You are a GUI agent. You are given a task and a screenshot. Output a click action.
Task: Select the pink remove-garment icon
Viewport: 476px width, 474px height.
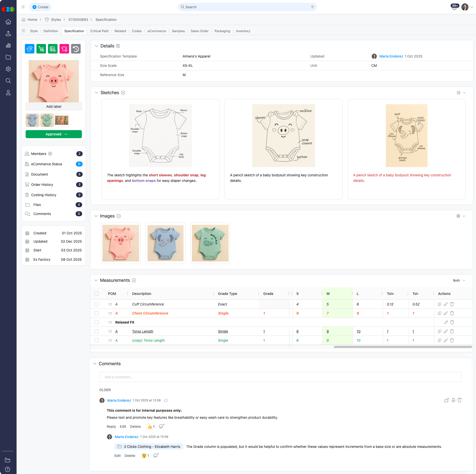click(64, 49)
